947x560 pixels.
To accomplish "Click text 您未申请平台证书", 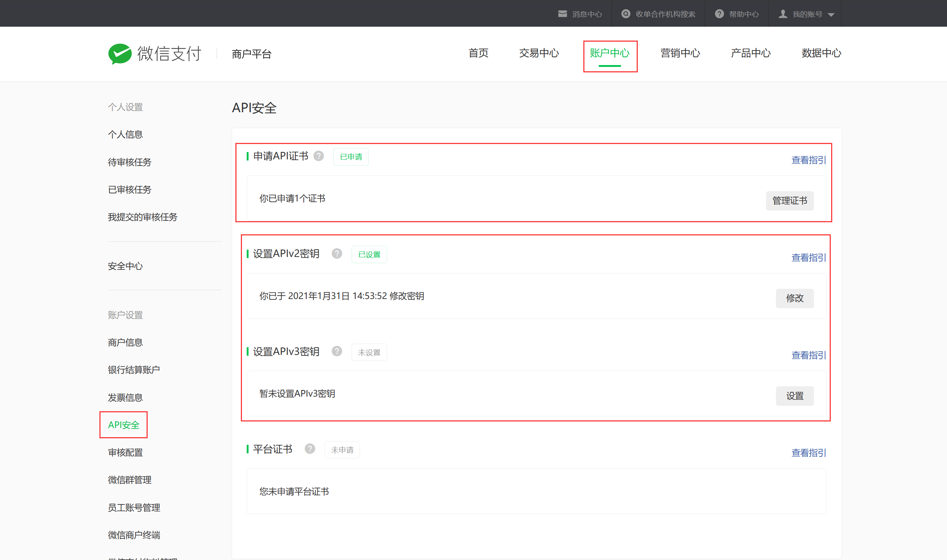I will 294,491.
